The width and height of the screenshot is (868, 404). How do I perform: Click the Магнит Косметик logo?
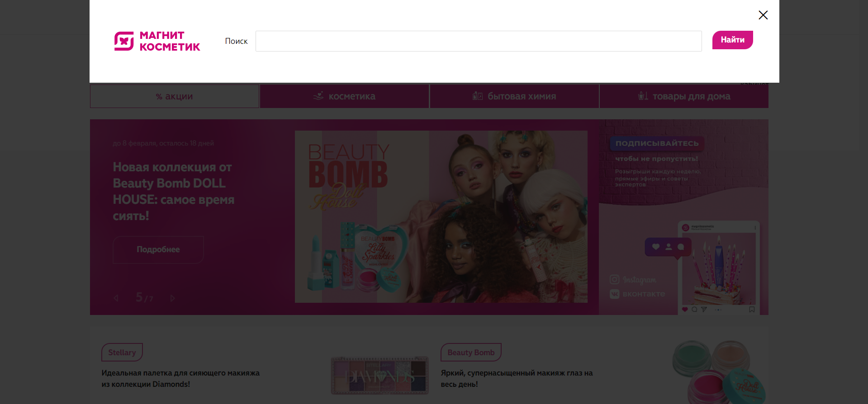[x=157, y=41]
